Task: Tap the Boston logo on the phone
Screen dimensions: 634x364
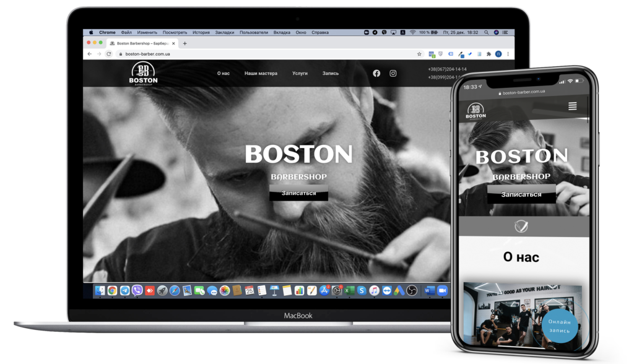Action: click(475, 111)
